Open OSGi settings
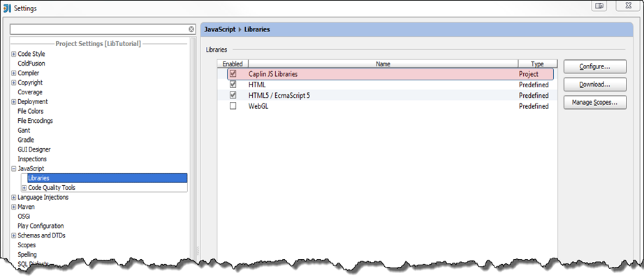This screenshot has height=278, width=644. click(x=24, y=217)
